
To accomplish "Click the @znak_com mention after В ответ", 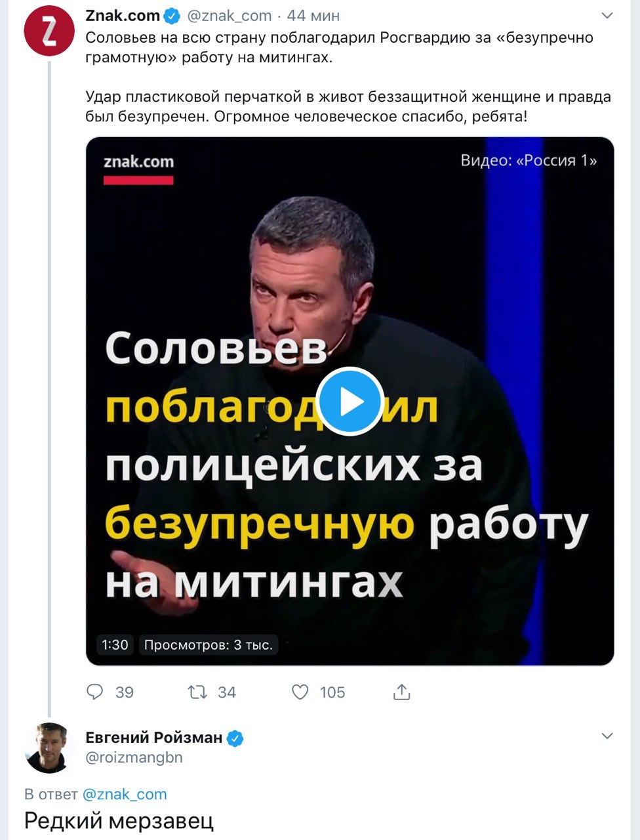I will coord(125,794).
